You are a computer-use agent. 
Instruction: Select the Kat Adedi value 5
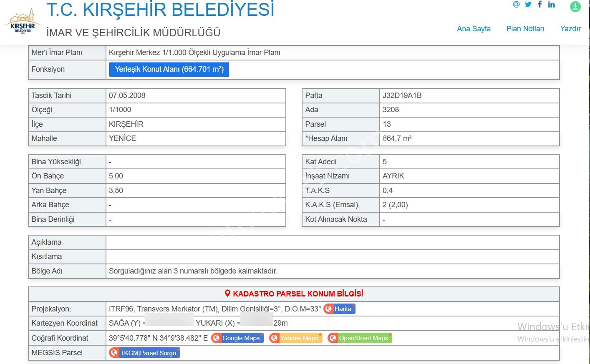[x=385, y=162]
